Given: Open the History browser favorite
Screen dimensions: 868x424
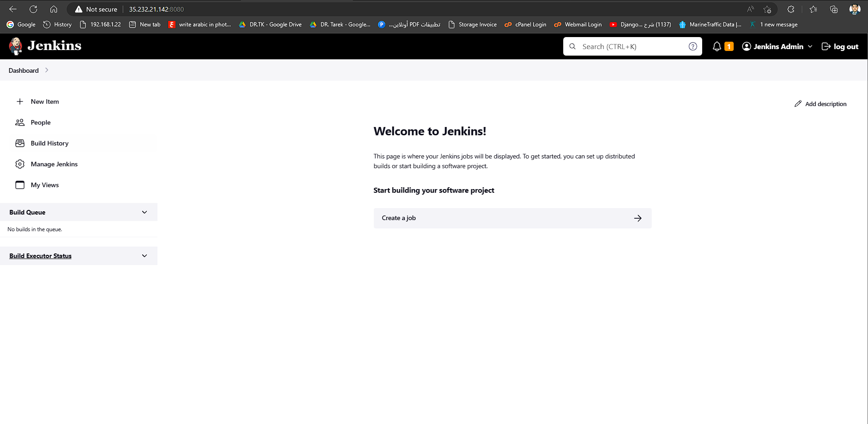Looking at the screenshot, I should coord(57,25).
